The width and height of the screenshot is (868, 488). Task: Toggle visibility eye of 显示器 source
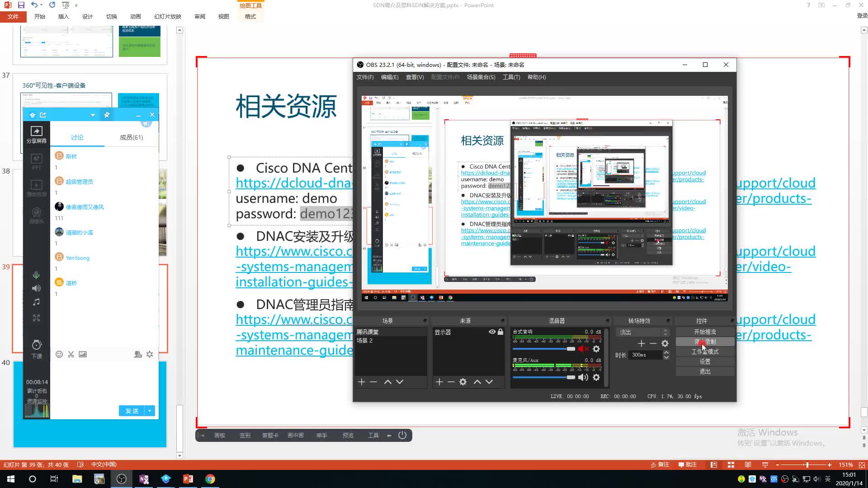pyautogui.click(x=492, y=332)
